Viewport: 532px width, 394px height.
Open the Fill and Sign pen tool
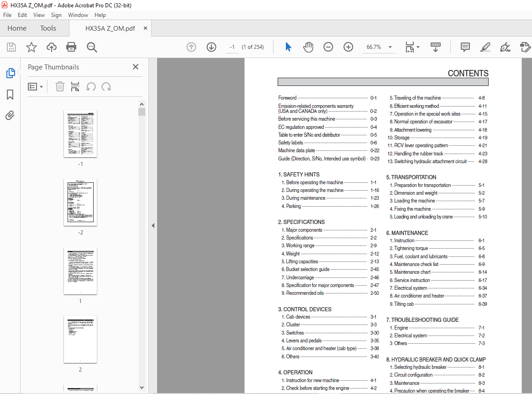point(505,47)
